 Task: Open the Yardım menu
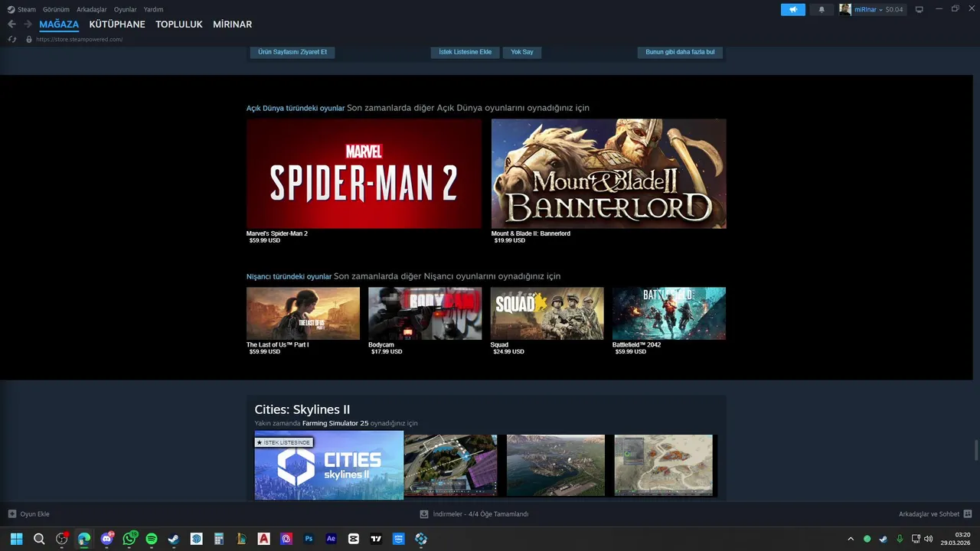(x=153, y=9)
